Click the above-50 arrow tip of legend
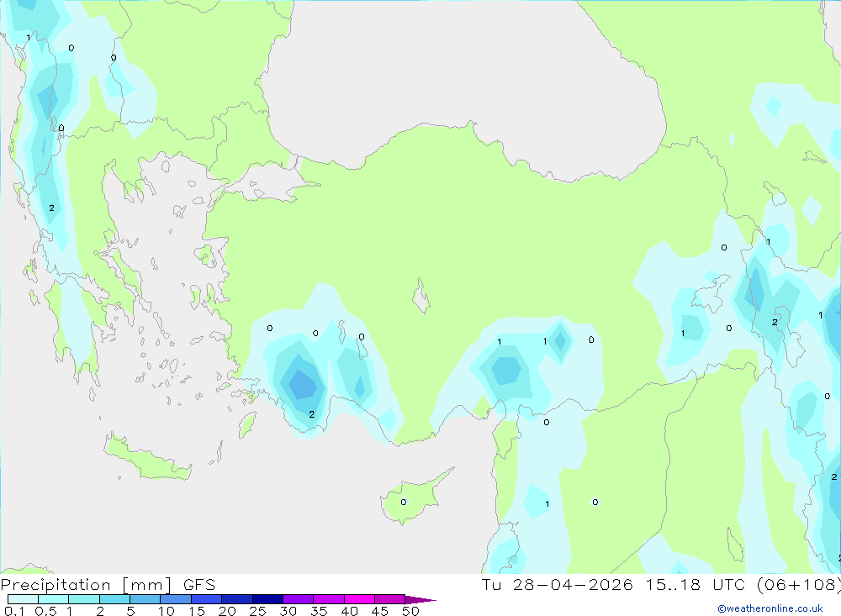This screenshot has height=616, width=841. 420,600
